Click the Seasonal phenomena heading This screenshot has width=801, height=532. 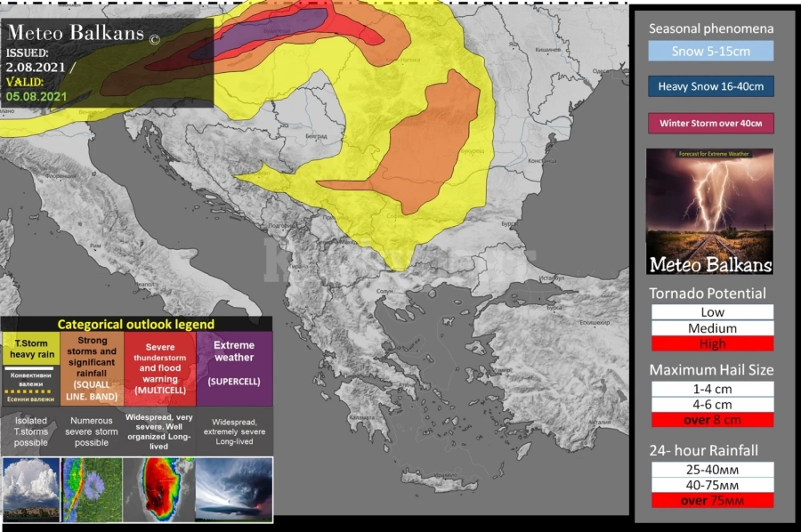click(x=711, y=28)
